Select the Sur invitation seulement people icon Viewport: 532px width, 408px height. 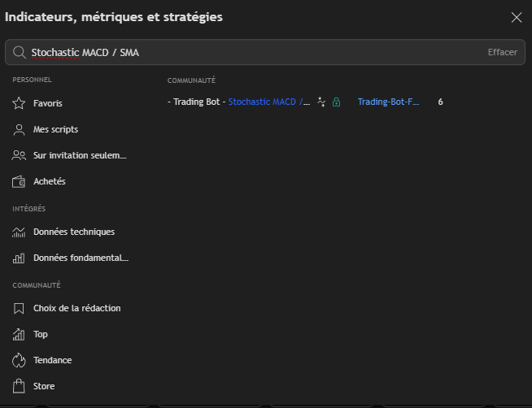coord(20,155)
